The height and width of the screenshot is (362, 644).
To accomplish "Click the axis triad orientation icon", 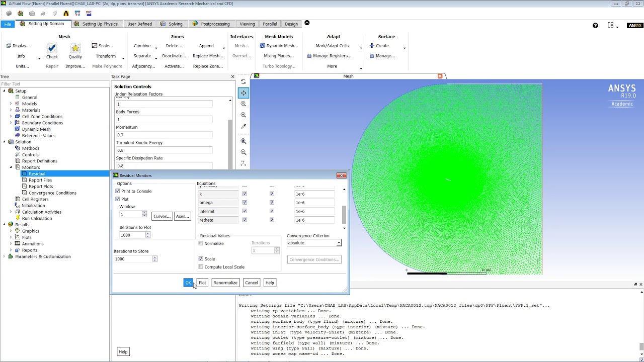I will [244, 163].
